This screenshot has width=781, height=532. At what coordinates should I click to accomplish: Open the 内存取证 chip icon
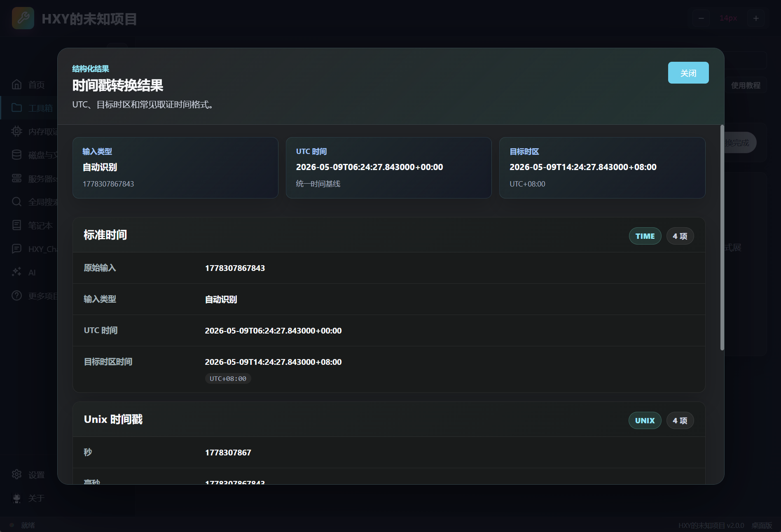click(x=17, y=131)
